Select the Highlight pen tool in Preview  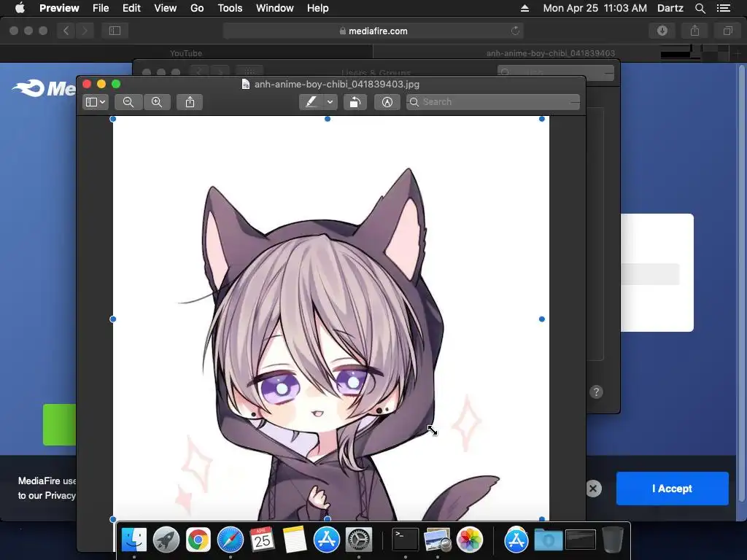pyautogui.click(x=311, y=102)
